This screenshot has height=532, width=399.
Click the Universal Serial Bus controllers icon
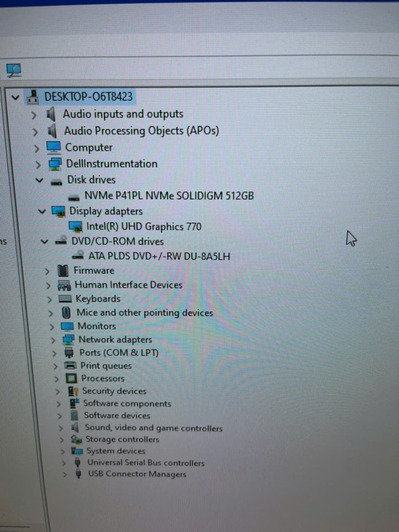[78, 462]
